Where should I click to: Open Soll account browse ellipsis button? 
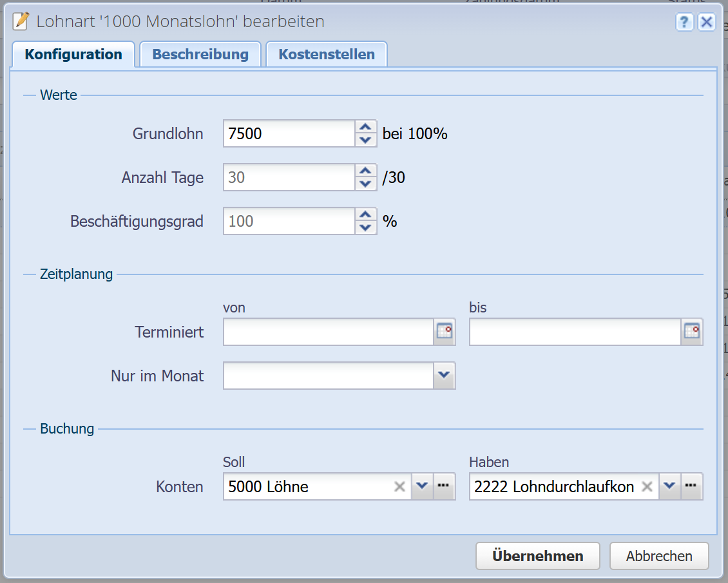443,487
